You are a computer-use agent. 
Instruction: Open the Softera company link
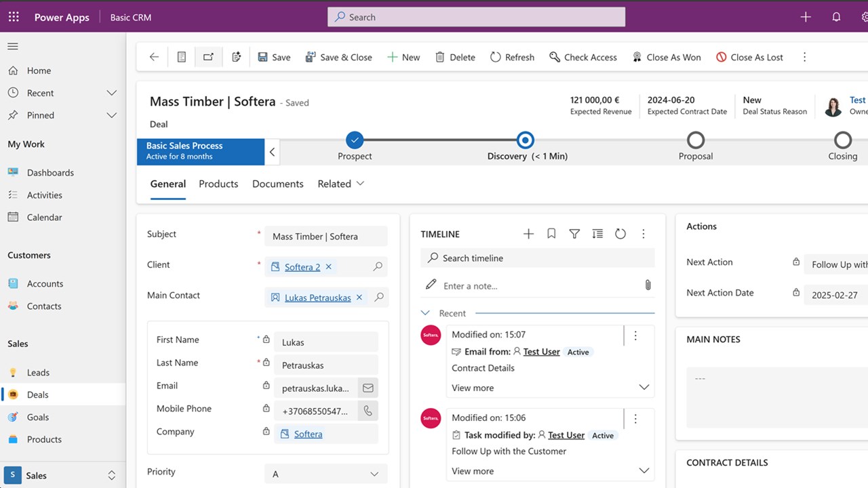point(309,434)
